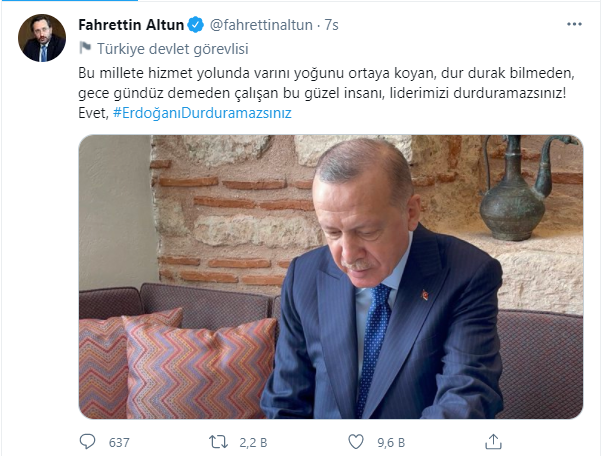Like the tweet with the heart icon
Screen dimensions: 604x456
(x=356, y=442)
